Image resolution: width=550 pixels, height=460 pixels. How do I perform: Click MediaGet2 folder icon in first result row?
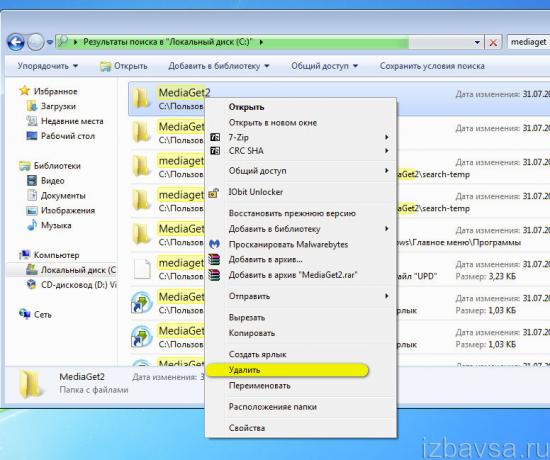141,98
